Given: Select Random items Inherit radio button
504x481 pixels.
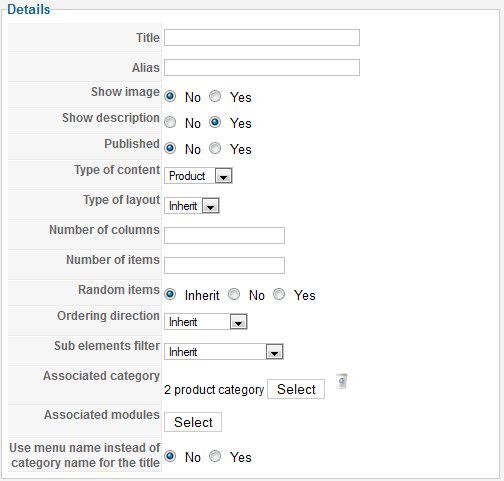Looking at the screenshot, I should [170, 294].
